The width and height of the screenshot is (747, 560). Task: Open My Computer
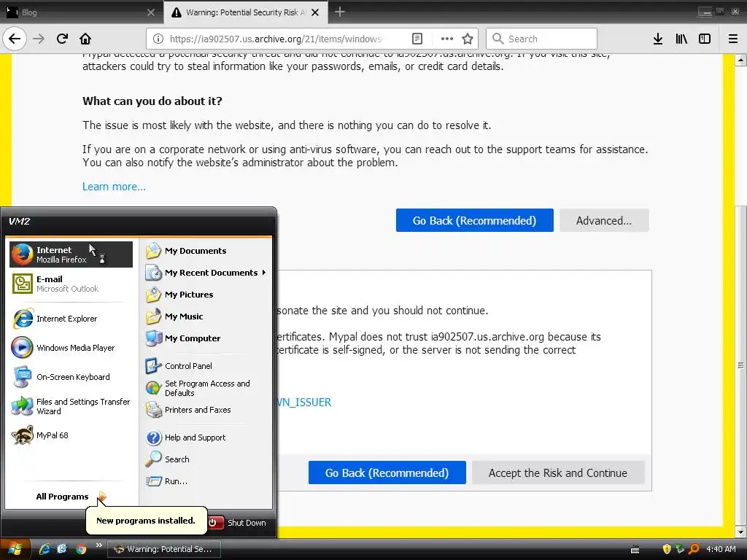206,338
